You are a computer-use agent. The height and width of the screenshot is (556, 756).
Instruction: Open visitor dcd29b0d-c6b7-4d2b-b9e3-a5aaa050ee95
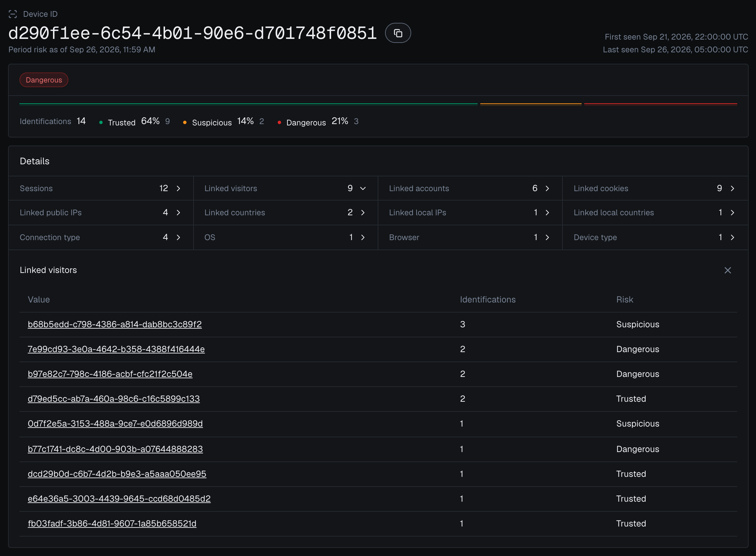coord(117,474)
